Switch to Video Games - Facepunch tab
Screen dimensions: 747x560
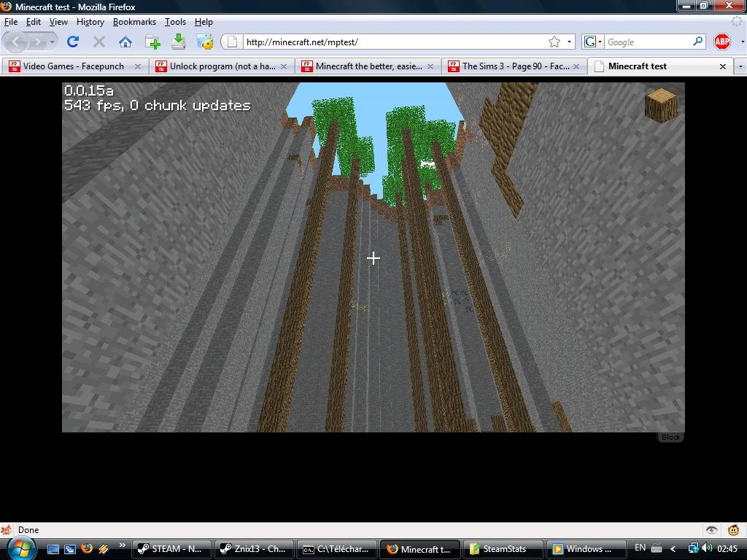tap(74, 66)
